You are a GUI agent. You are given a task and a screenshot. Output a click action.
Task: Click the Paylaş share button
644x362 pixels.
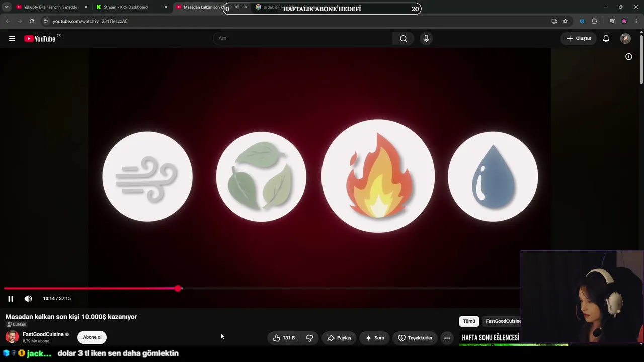[x=339, y=338]
